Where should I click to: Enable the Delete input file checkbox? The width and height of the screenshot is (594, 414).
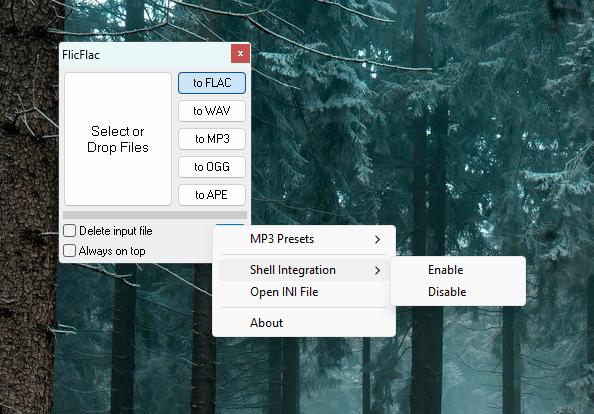tap(70, 231)
